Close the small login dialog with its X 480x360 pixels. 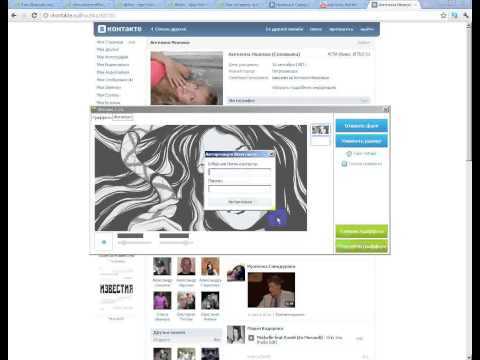(x=272, y=154)
